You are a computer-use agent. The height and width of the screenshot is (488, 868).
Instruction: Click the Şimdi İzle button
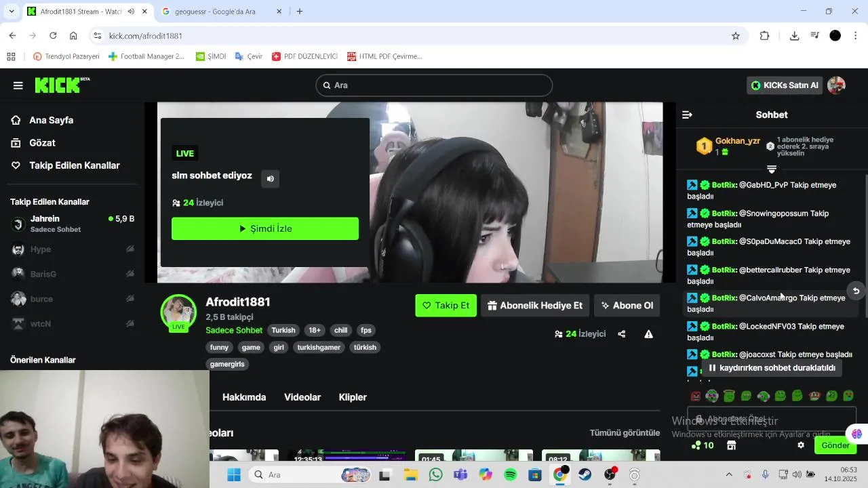[265, 228]
